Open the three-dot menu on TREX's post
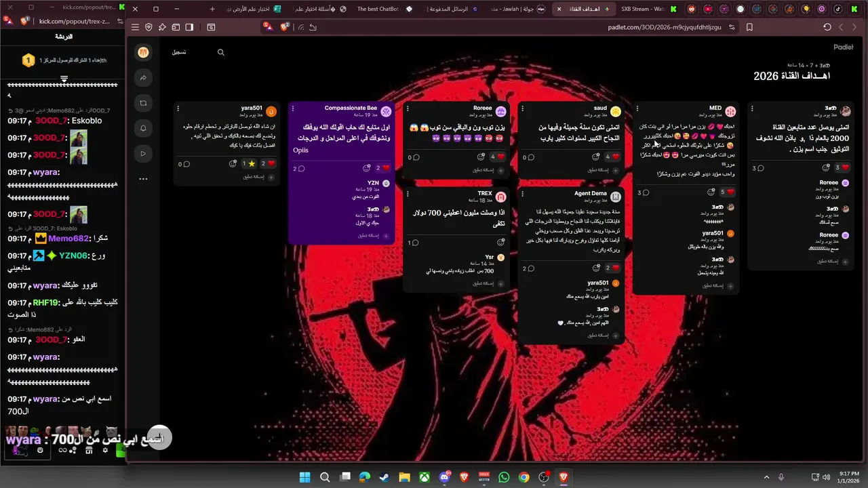This screenshot has width=868, height=488. 408,195
